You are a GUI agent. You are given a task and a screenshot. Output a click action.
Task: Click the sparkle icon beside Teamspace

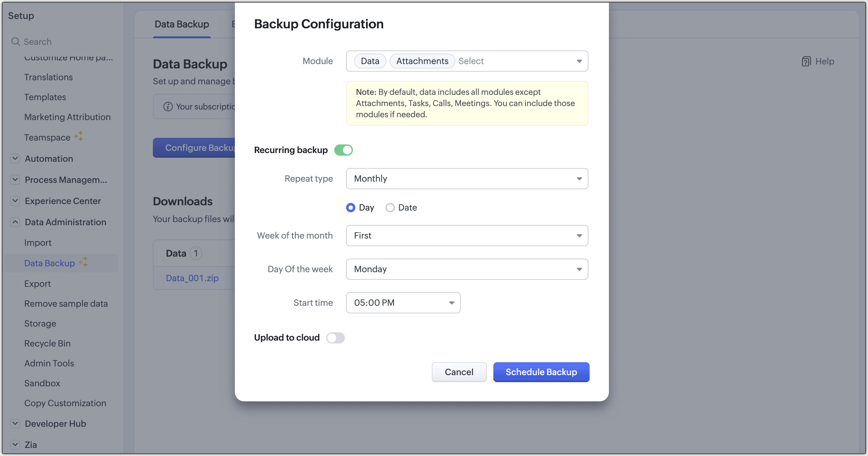click(79, 137)
